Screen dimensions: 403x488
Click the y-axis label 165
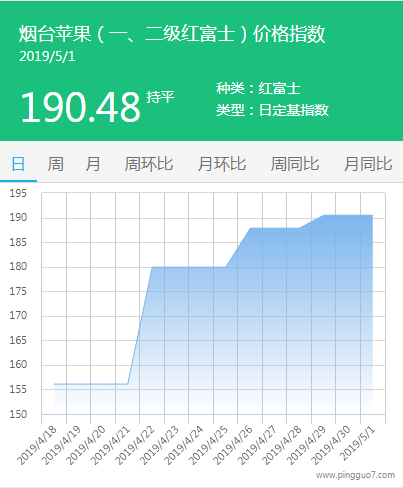point(18,340)
